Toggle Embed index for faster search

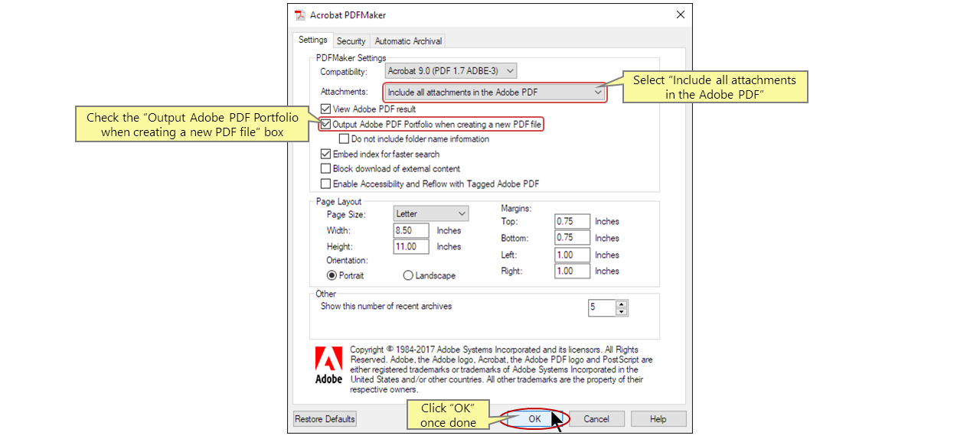(x=326, y=154)
